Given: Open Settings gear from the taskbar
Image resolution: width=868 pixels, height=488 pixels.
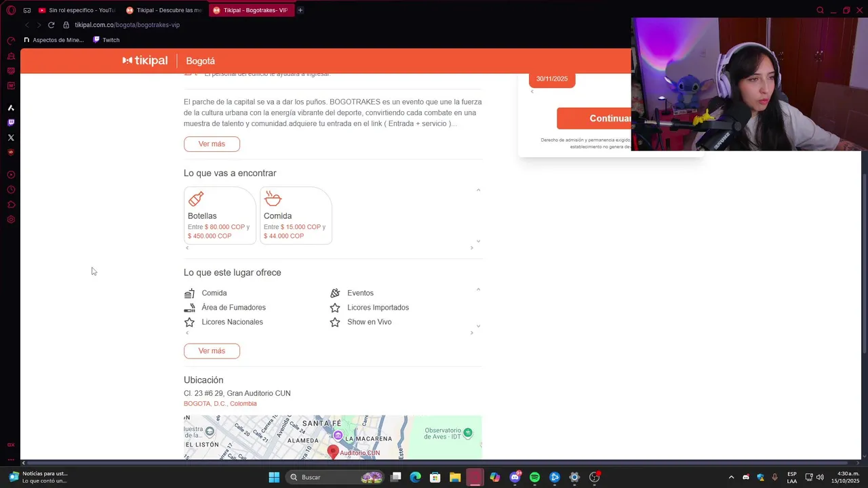Looking at the screenshot, I should tap(574, 477).
